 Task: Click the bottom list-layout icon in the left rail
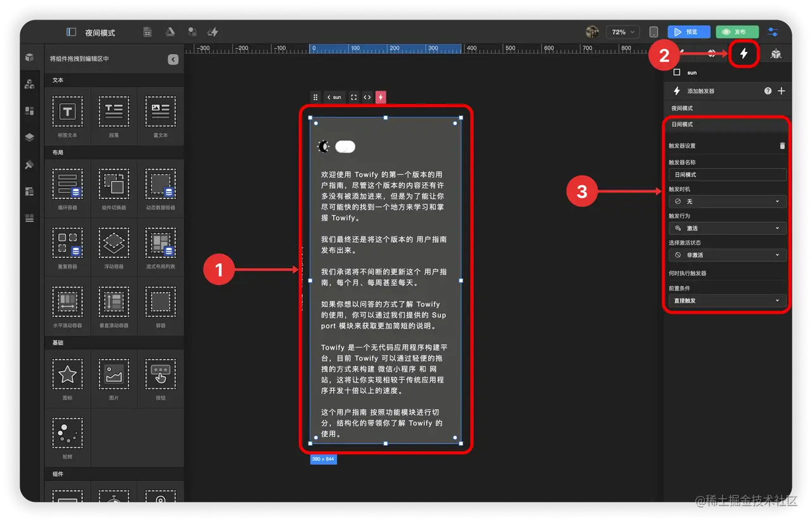pyautogui.click(x=29, y=218)
